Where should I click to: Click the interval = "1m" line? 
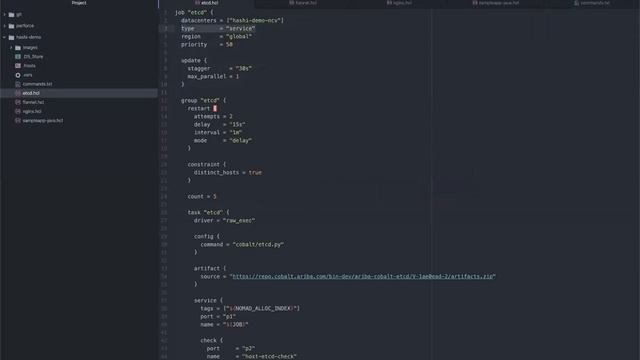[x=218, y=133]
